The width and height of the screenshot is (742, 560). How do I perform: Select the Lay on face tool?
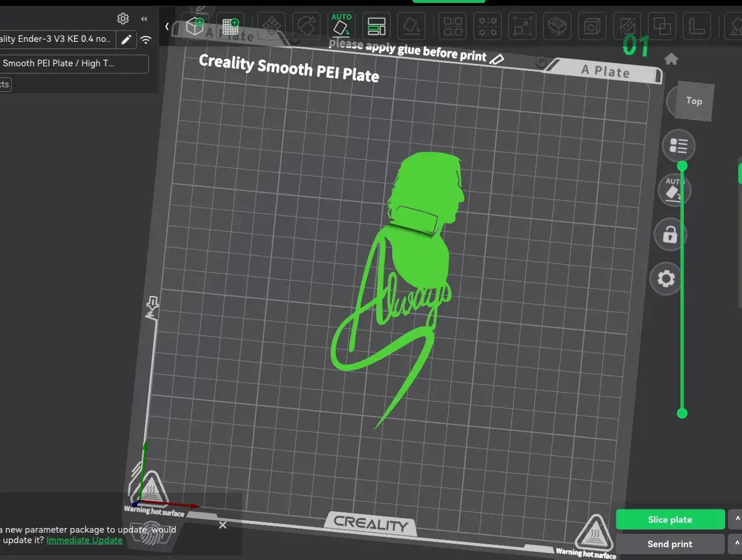click(x=411, y=26)
